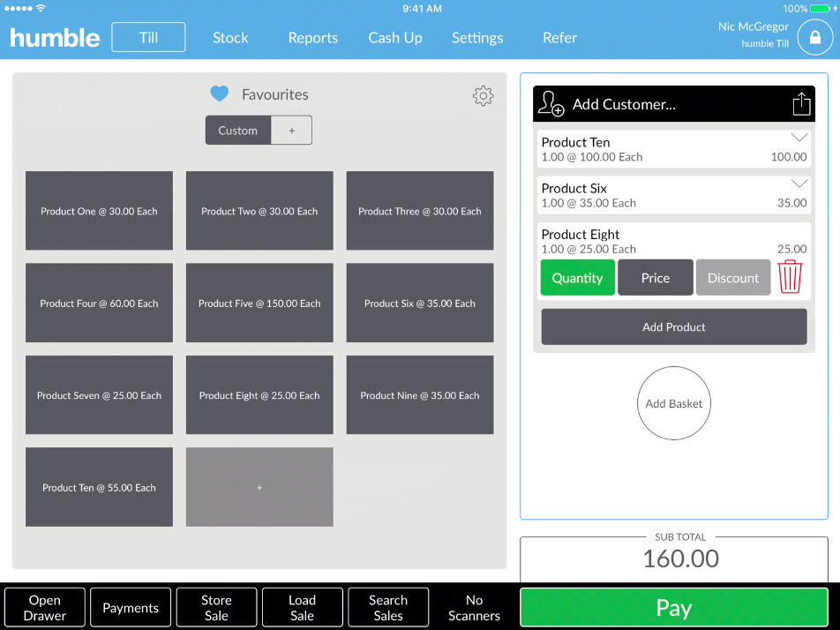Open Favourites settings gear

[x=483, y=96]
